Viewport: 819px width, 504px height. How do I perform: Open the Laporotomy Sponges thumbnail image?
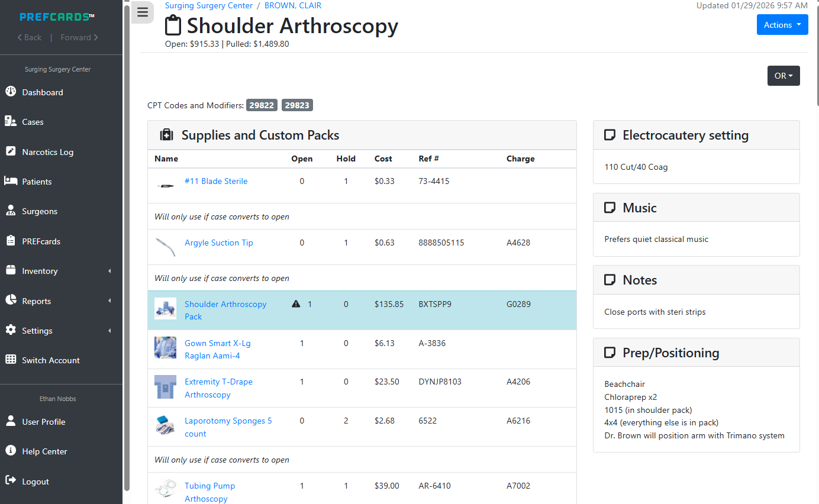click(x=165, y=426)
